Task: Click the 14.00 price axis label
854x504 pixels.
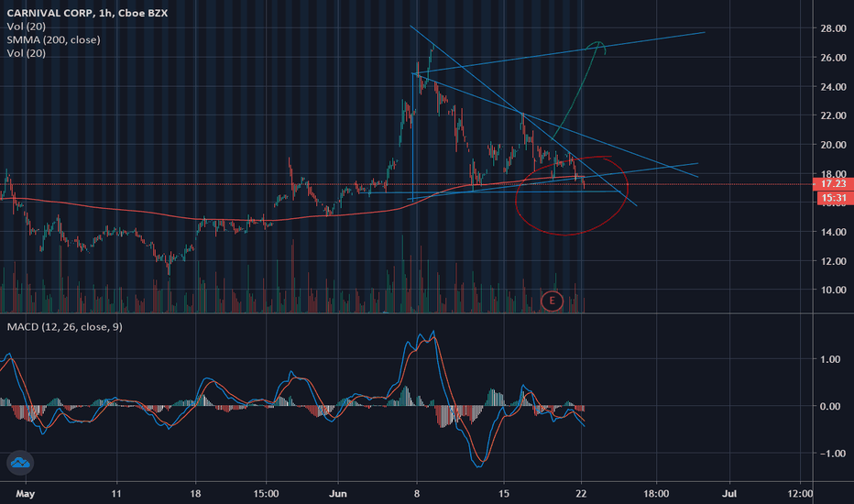Action: [x=833, y=232]
